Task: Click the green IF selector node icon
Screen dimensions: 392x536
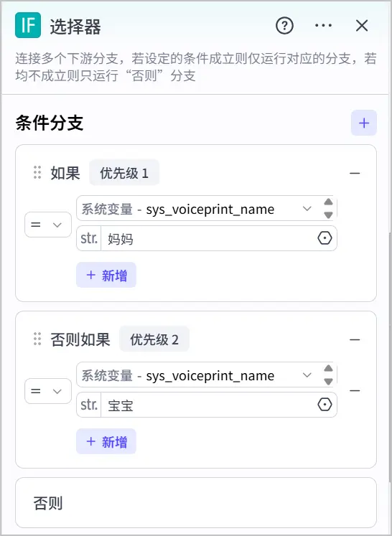Action: (x=28, y=25)
